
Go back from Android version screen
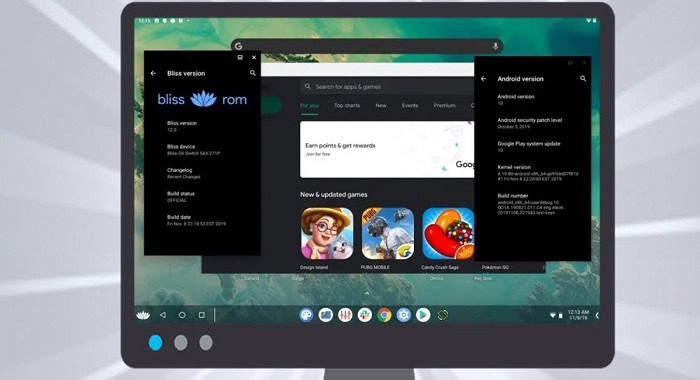click(x=483, y=79)
